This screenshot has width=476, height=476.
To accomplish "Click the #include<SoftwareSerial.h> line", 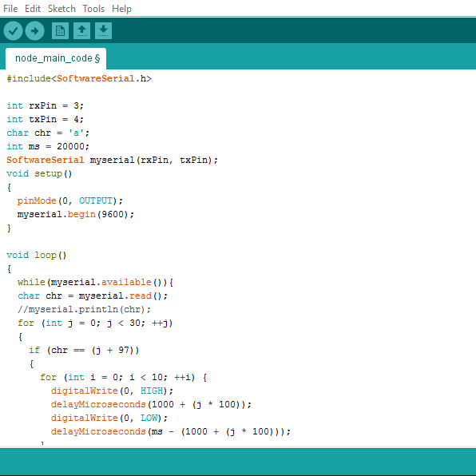I will click(79, 78).
